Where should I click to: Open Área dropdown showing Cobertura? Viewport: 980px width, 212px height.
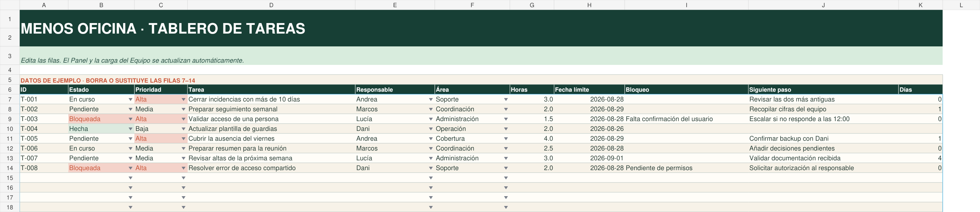tap(506, 139)
